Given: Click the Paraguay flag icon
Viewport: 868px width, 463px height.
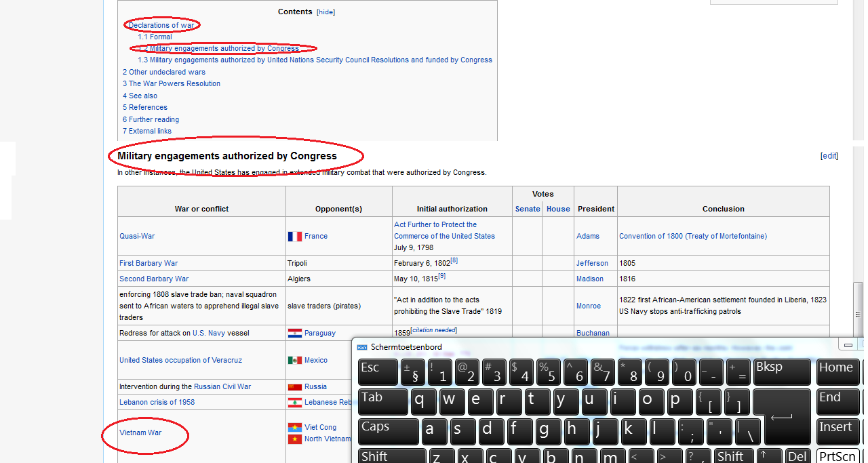Looking at the screenshot, I should click(x=294, y=334).
